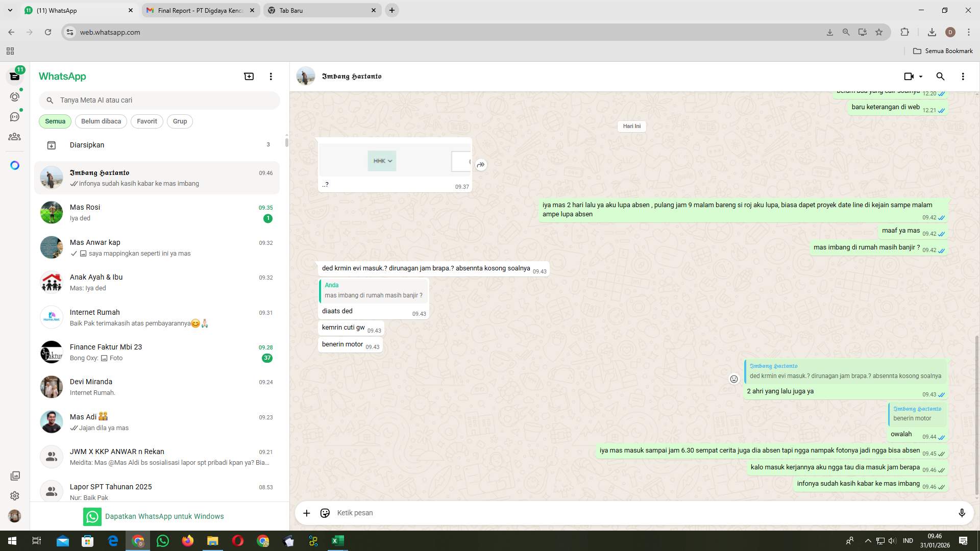Switch to the Final Report Gmail tab
Viewport: 980px width, 551px height.
point(199,10)
